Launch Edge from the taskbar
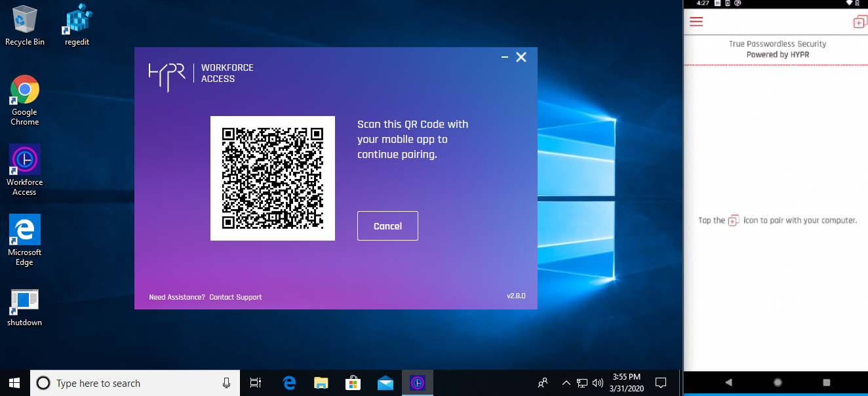The width and height of the screenshot is (868, 396). [x=289, y=383]
